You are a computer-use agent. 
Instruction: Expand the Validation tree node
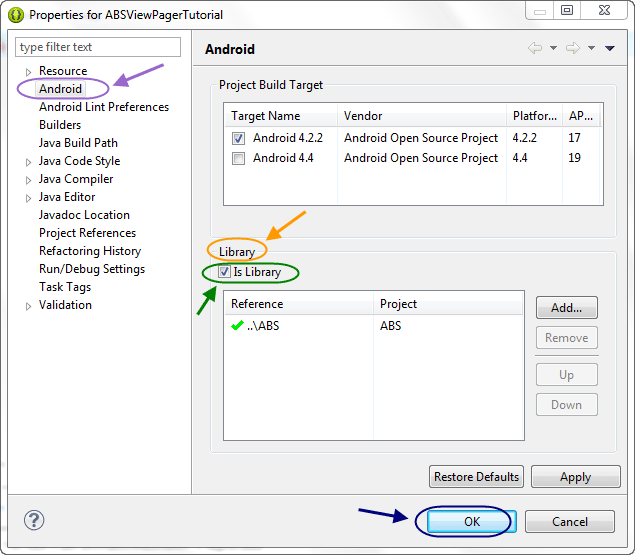(28, 306)
